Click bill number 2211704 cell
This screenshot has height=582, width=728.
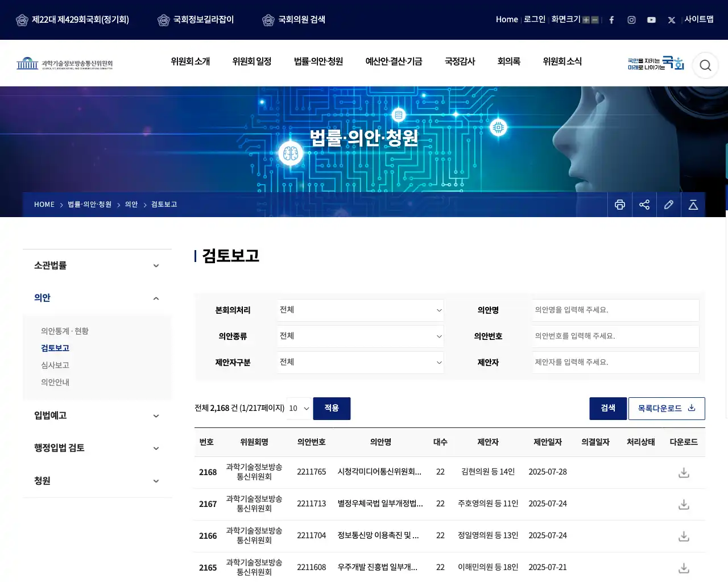[x=312, y=536]
